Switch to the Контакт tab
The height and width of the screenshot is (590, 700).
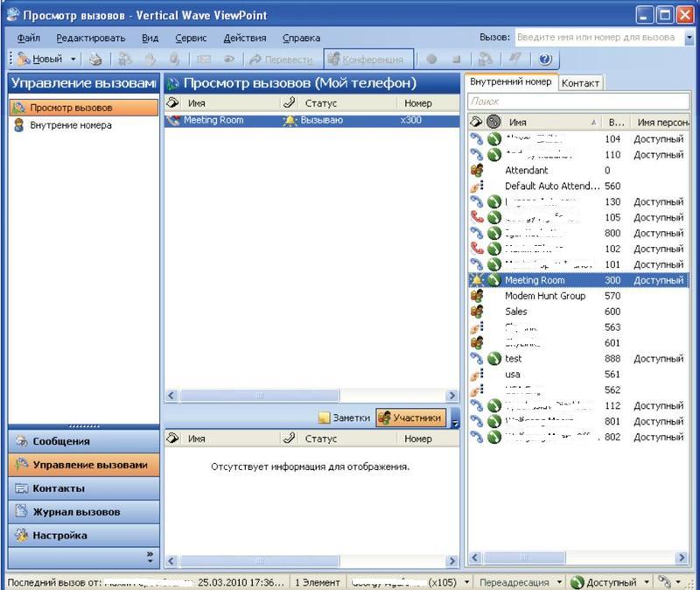[x=581, y=83]
